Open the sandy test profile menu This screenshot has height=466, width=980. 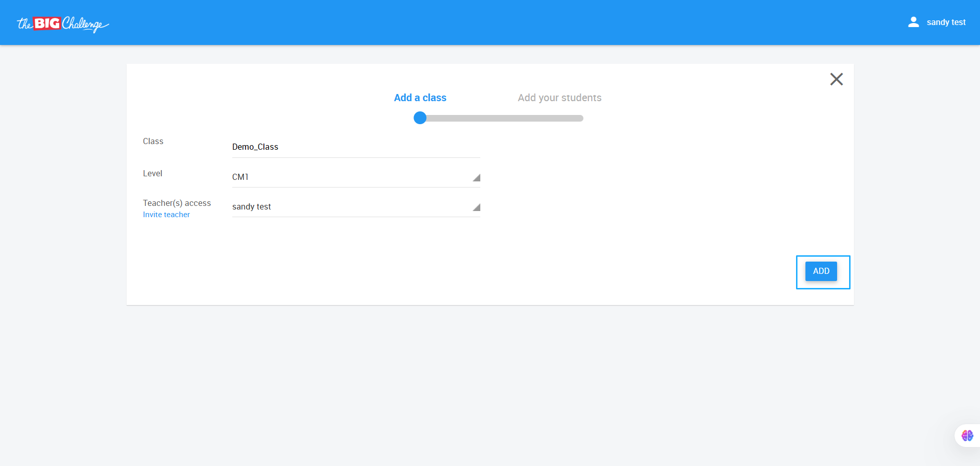coord(946,22)
